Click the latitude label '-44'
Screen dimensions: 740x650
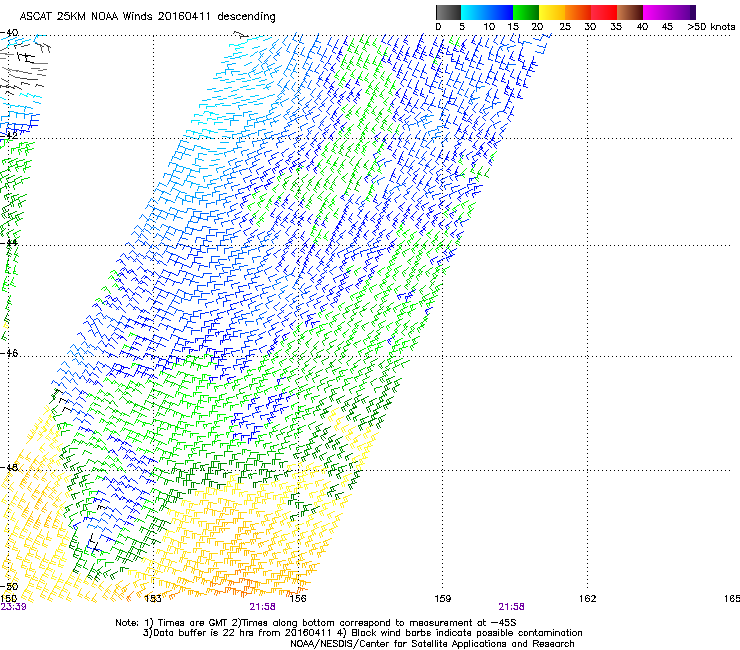(9, 243)
